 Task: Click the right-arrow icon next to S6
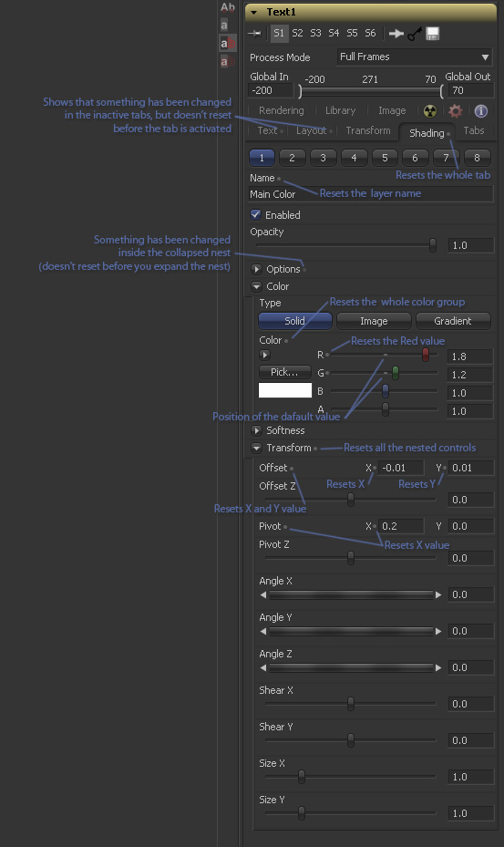tap(396, 34)
